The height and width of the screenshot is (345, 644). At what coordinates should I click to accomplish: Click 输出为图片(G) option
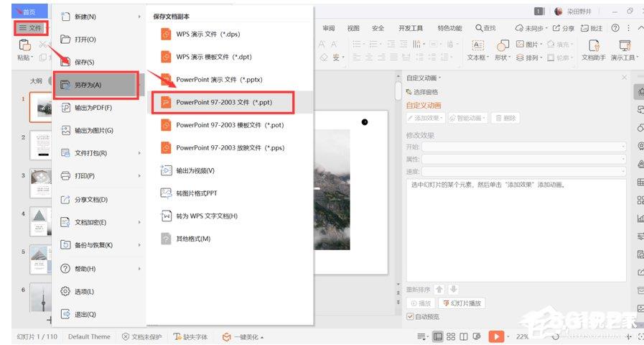coord(99,130)
